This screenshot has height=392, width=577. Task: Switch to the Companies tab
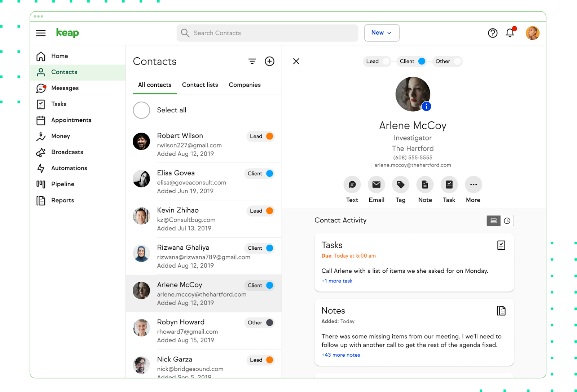coord(245,85)
